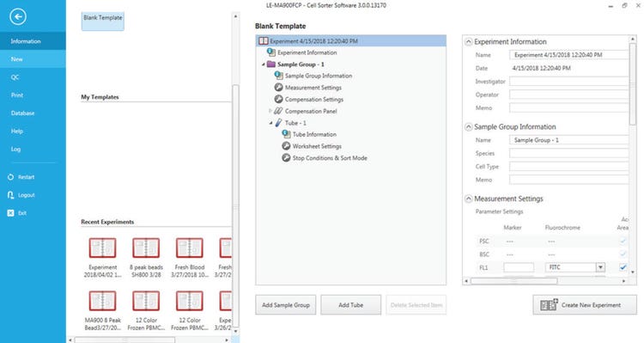Image resolution: width=644 pixels, height=343 pixels.
Task: Toggle the FSC area checkbox
Action: (x=623, y=241)
